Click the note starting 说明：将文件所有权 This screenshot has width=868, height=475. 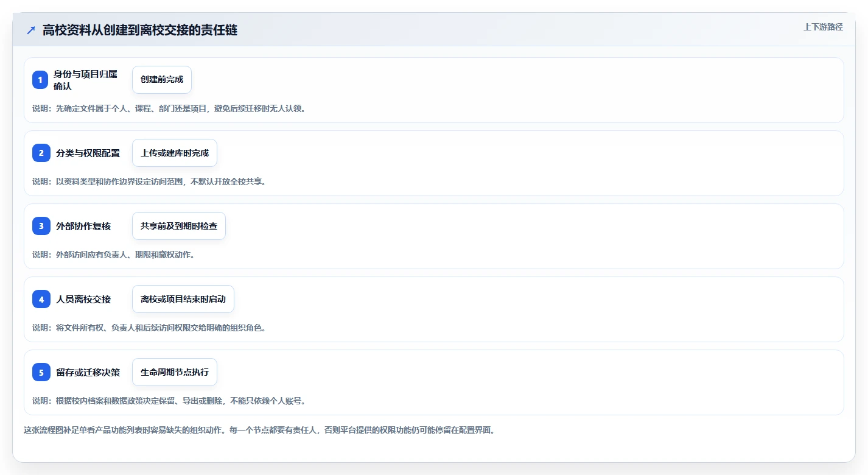coord(149,328)
